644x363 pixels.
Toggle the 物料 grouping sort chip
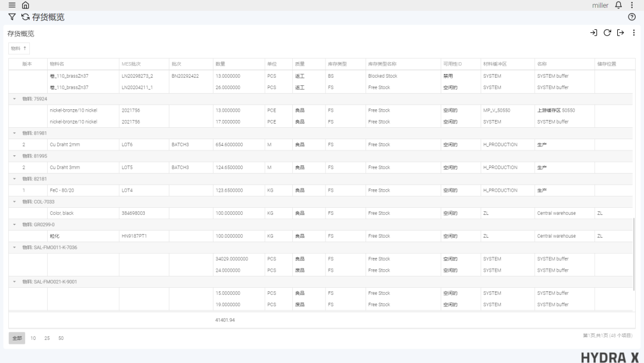tap(19, 48)
